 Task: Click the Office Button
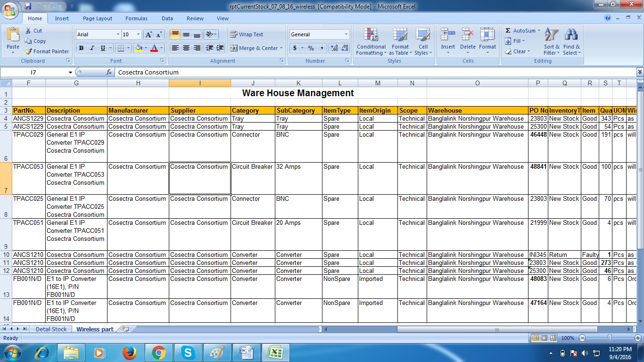point(10,9)
